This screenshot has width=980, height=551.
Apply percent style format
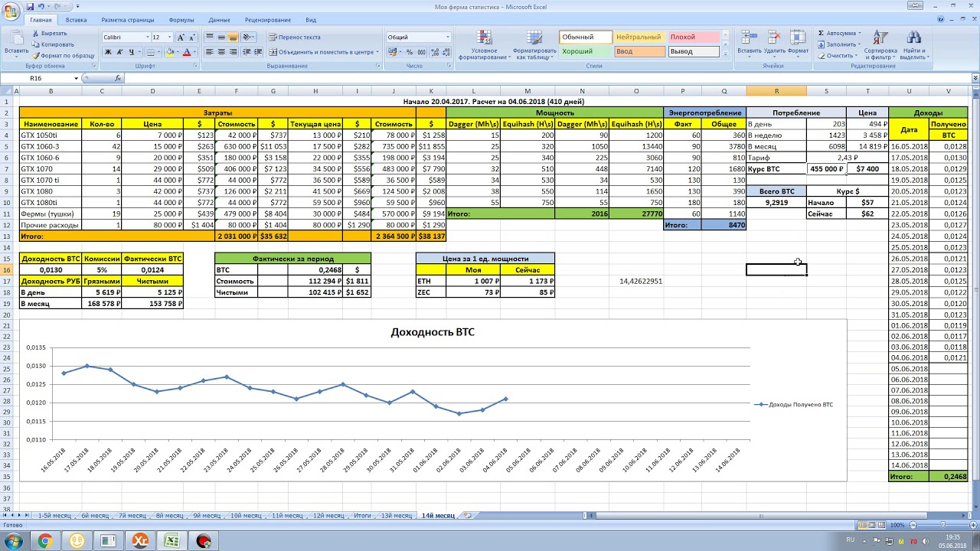(x=410, y=52)
